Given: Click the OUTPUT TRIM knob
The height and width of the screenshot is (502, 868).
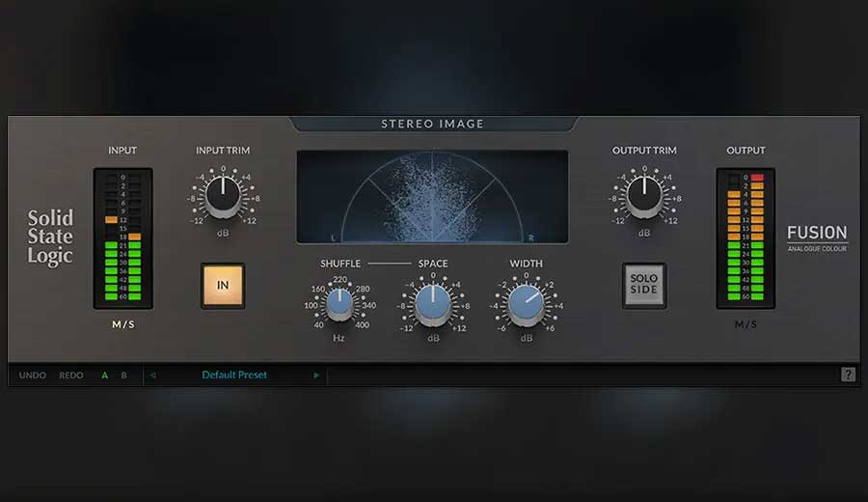Looking at the screenshot, I should click(x=644, y=196).
